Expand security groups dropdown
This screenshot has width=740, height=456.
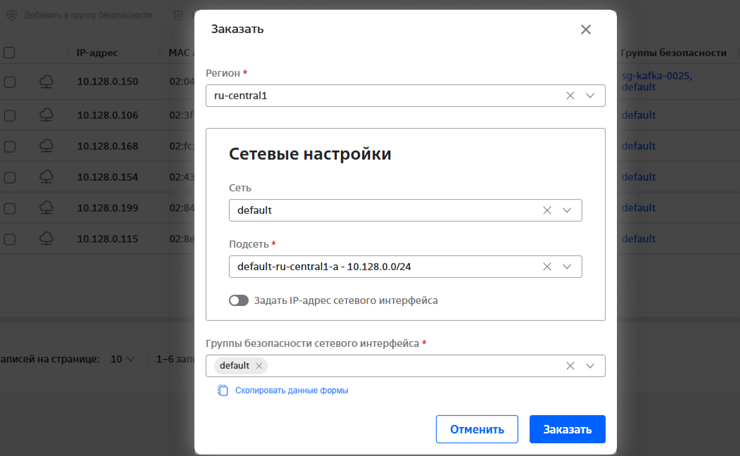click(x=590, y=366)
